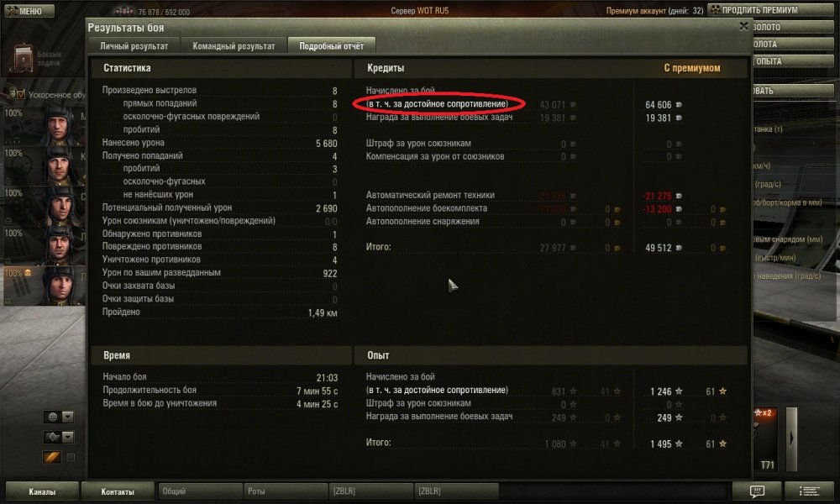
Task: Expand the vehicle type filter dropdown arrow
Action: [68, 437]
